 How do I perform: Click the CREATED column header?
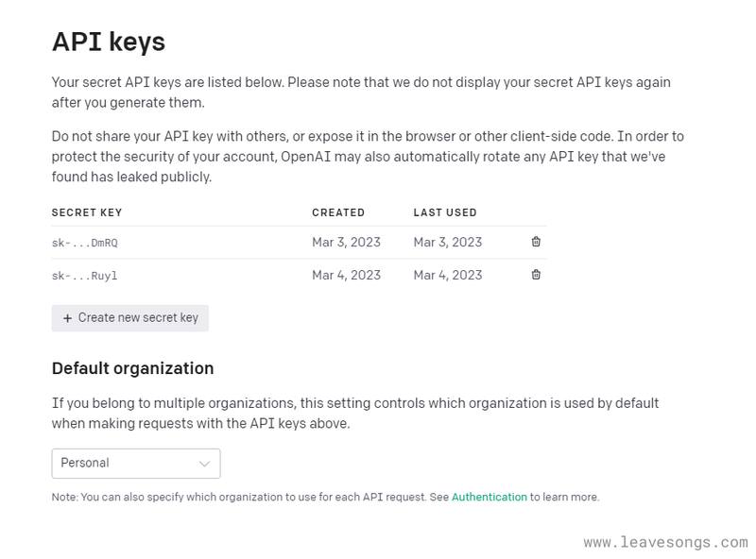coord(338,212)
